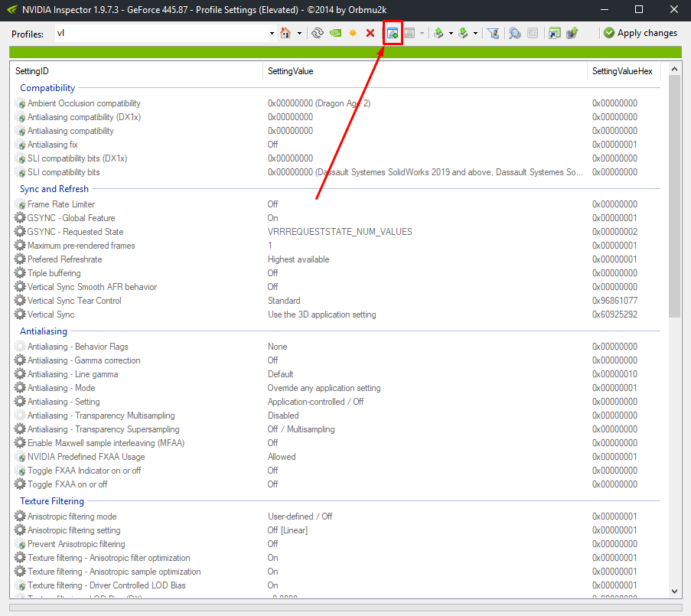Select Vertical Sync Tear Control row

click(74, 301)
